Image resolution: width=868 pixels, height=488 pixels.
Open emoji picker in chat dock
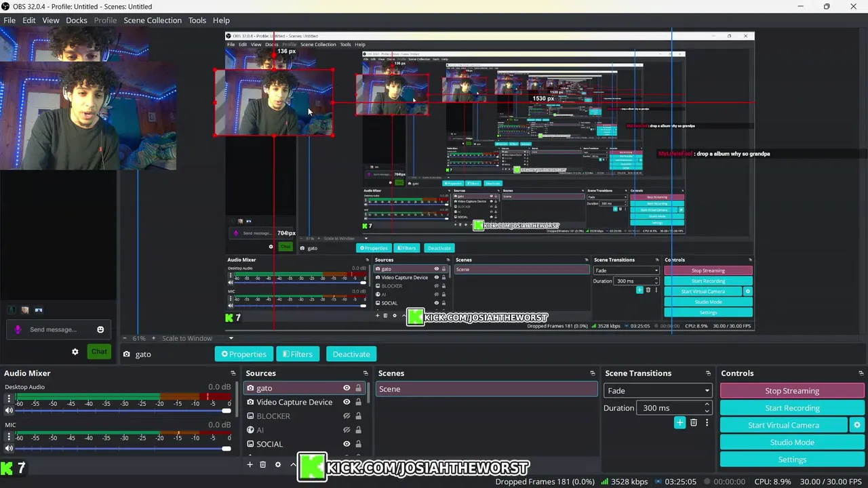tap(100, 329)
